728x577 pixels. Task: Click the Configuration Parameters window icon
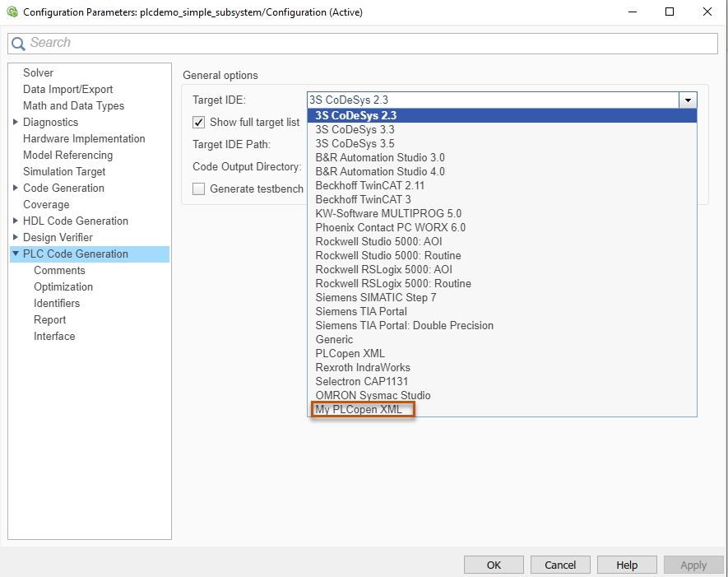(12, 12)
